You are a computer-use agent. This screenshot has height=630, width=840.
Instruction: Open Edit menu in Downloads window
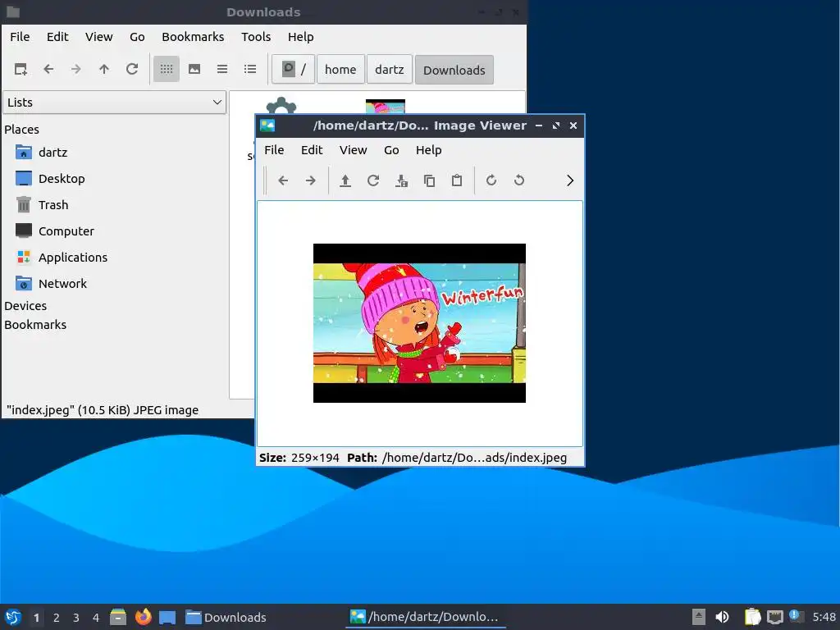coord(57,37)
